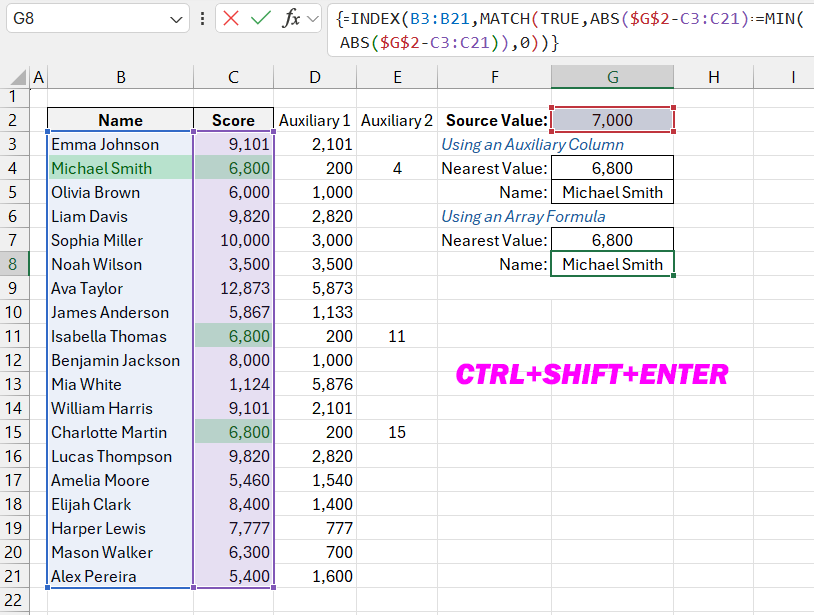The width and height of the screenshot is (814, 615).
Task: Select the Source Value cell showing 7,000
Action: pos(612,119)
